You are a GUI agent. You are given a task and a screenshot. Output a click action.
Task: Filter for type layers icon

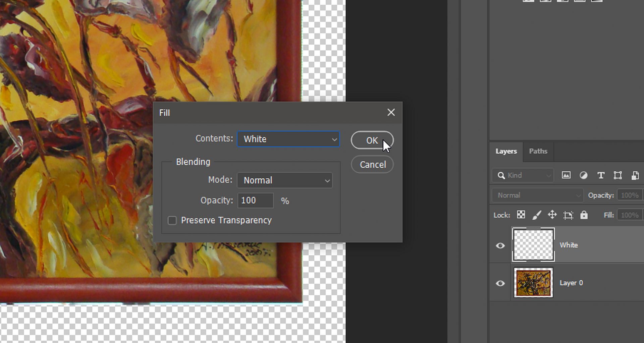point(600,175)
